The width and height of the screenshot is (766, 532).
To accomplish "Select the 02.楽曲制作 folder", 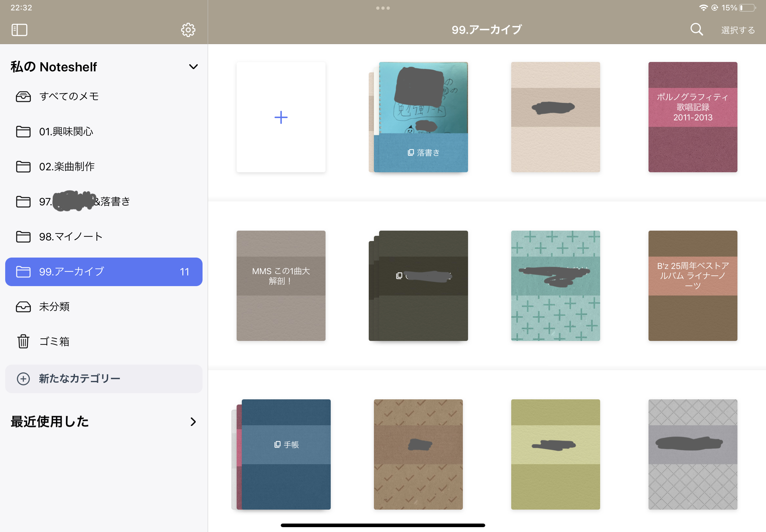I will tap(67, 166).
